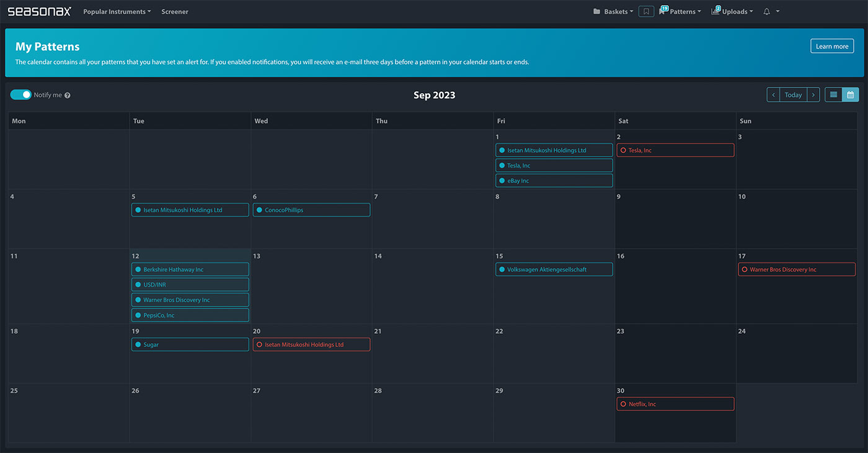
Task: Open Isetan Mitsukoshi event on September 5
Action: (x=190, y=210)
